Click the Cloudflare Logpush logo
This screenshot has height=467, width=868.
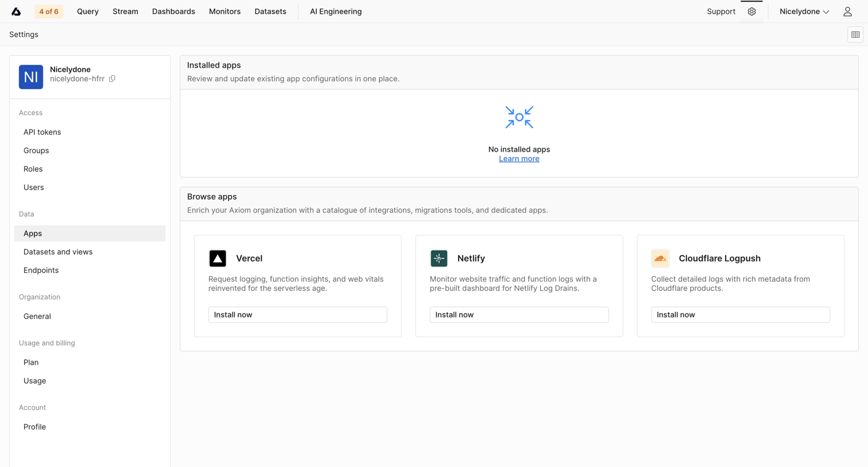click(660, 258)
